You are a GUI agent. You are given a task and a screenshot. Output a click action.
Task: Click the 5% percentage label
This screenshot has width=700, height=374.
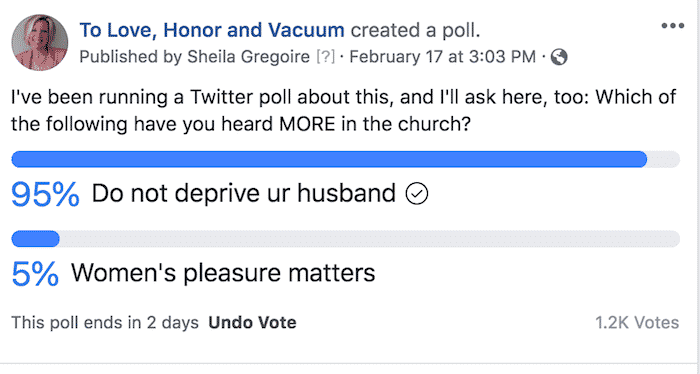tap(35, 274)
